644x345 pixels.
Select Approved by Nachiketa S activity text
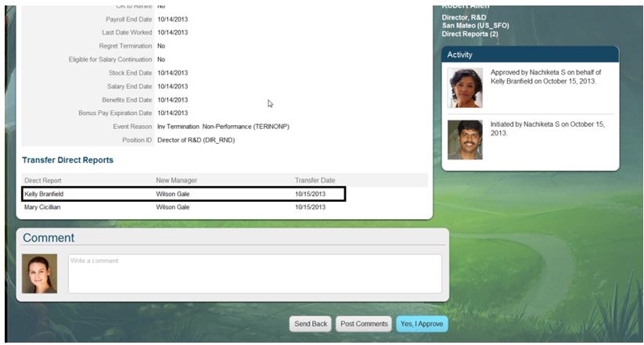(x=546, y=77)
